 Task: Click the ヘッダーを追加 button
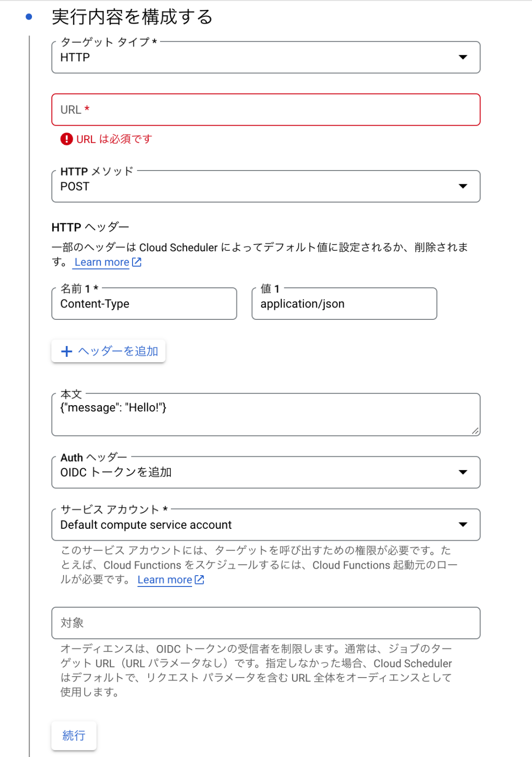[108, 351]
